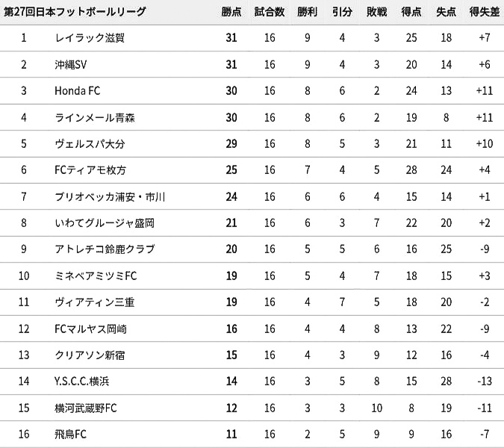Image resolution: width=504 pixels, height=448 pixels.
Task: Select the 得点 column header
Action: pyautogui.click(x=411, y=12)
